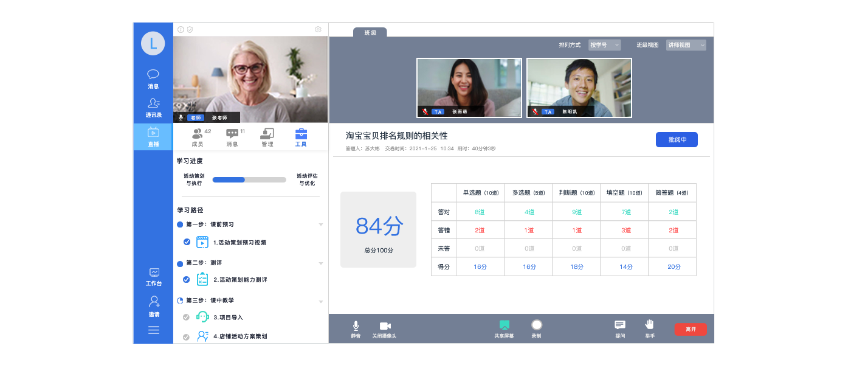Screen dimensions: 868x365
Task: Collapse the 第一步：课前预习 section
Action: pos(321,224)
